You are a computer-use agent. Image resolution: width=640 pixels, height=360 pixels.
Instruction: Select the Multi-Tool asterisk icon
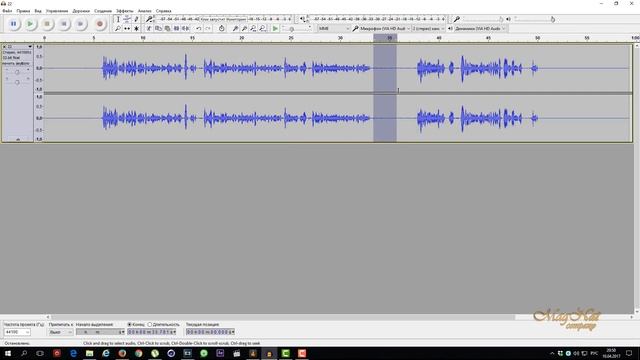(136, 29)
